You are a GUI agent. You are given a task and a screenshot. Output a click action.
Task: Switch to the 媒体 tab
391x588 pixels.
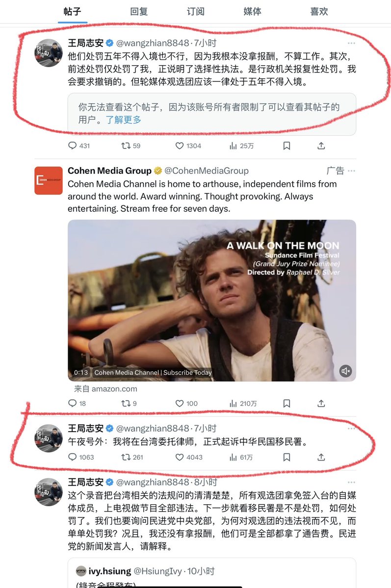tap(252, 11)
